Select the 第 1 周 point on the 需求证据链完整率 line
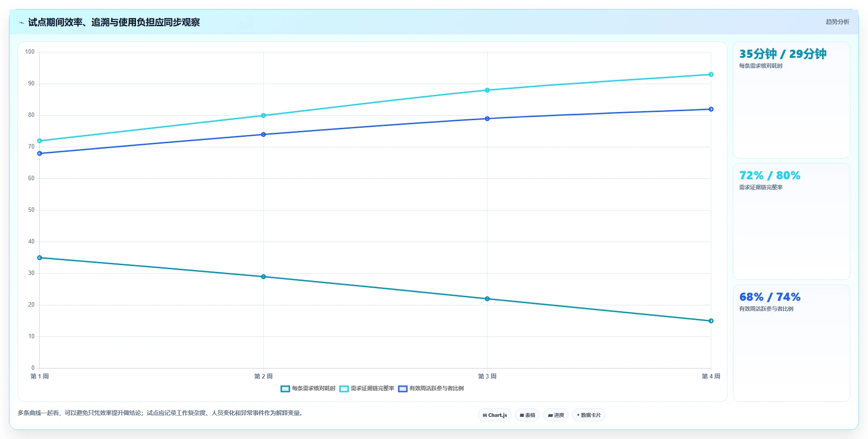 40,141
